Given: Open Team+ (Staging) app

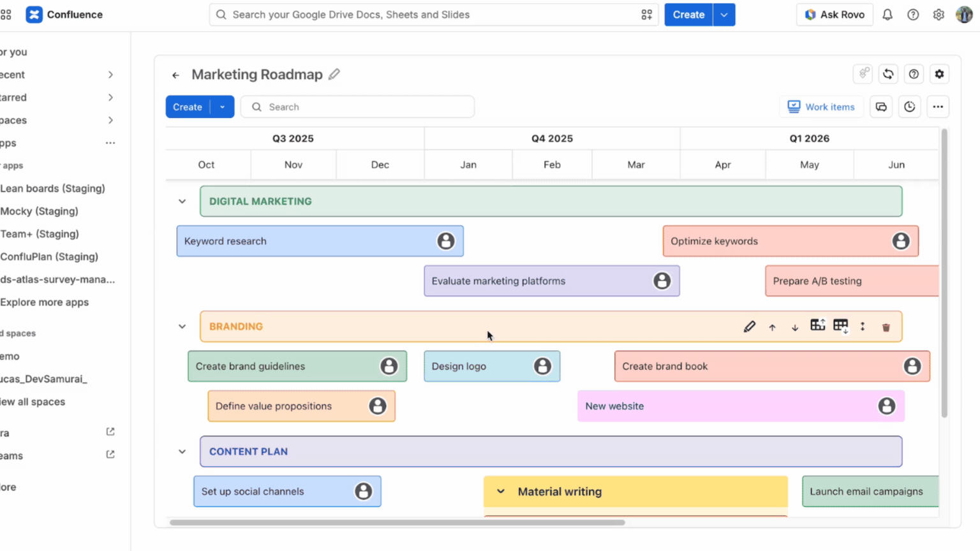Looking at the screenshot, I should click(x=40, y=234).
